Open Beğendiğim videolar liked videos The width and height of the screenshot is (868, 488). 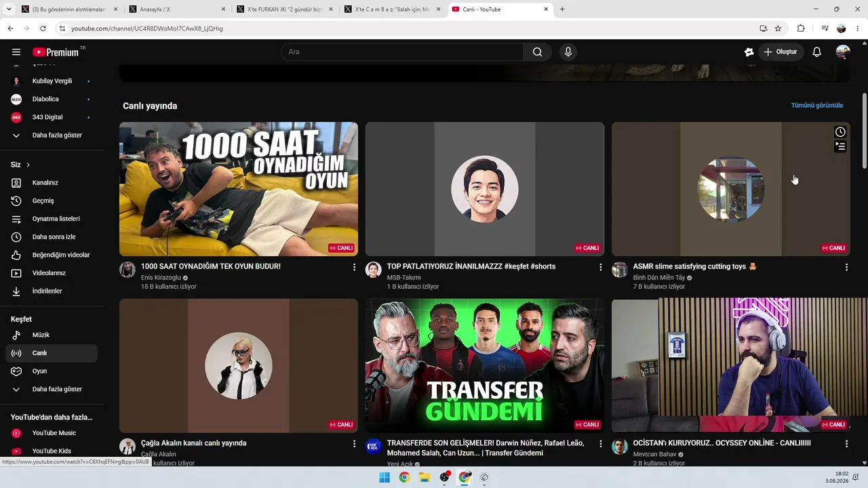click(51, 255)
